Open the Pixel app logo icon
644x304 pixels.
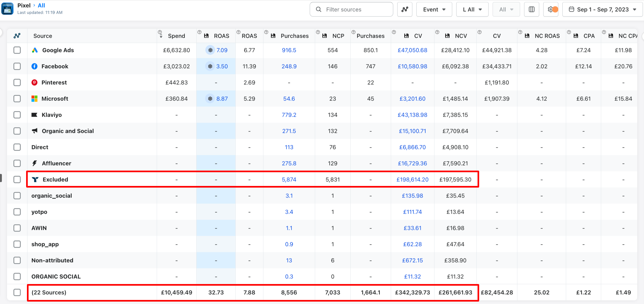pyautogui.click(x=7, y=9)
